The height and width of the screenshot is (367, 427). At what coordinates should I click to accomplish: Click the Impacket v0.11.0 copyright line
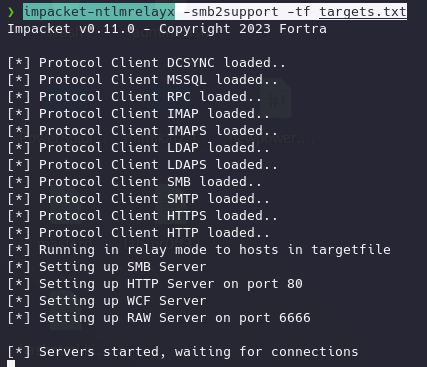pos(167,29)
